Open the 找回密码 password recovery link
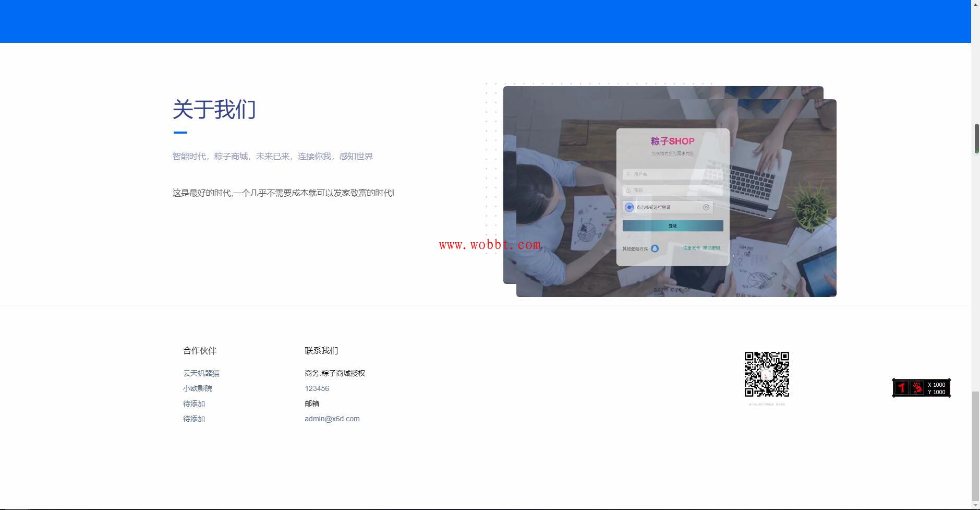This screenshot has height=510, width=980. pos(712,248)
